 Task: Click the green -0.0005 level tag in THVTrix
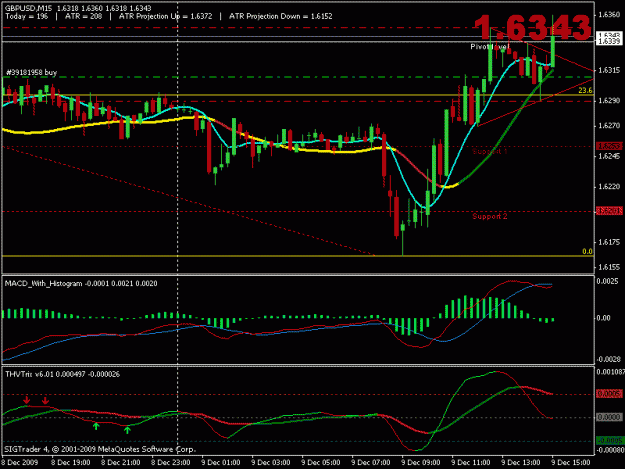pyautogui.click(x=609, y=441)
